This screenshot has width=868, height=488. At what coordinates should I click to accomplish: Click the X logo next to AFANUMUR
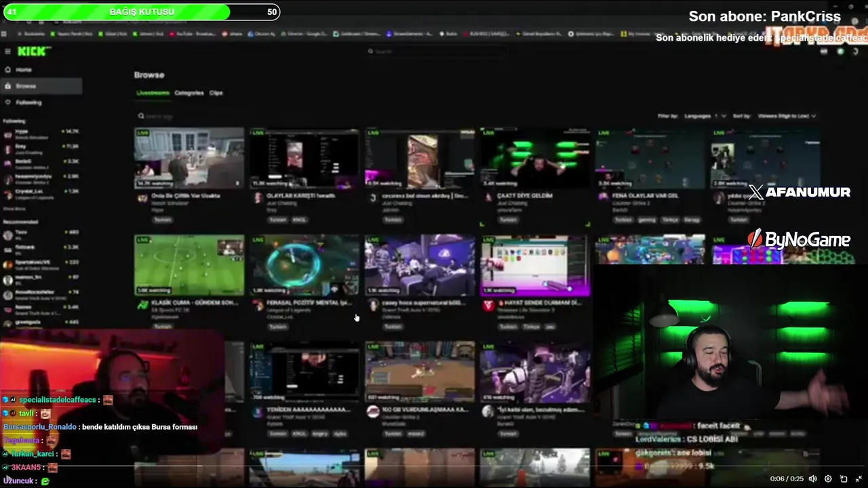(x=755, y=192)
